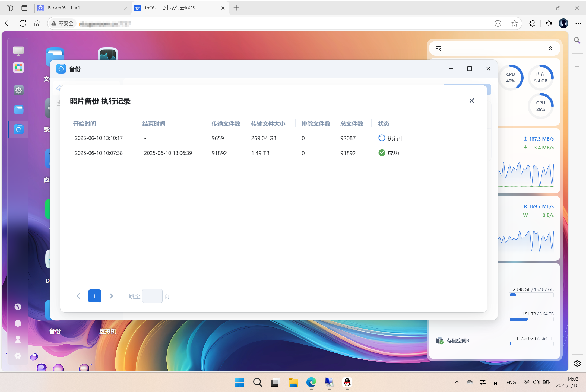The image size is (586, 392).
Task: Click the CPU 40% gauge widget
Action: (x=511, y=78)
